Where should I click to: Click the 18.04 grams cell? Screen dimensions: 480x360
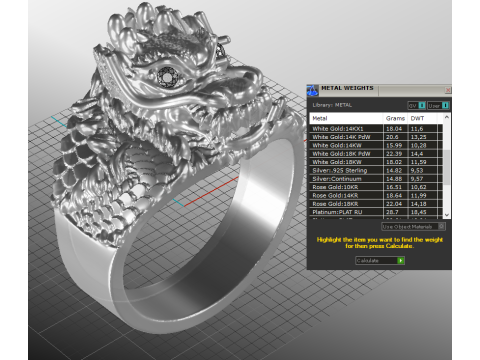click(x=394, y=129)
